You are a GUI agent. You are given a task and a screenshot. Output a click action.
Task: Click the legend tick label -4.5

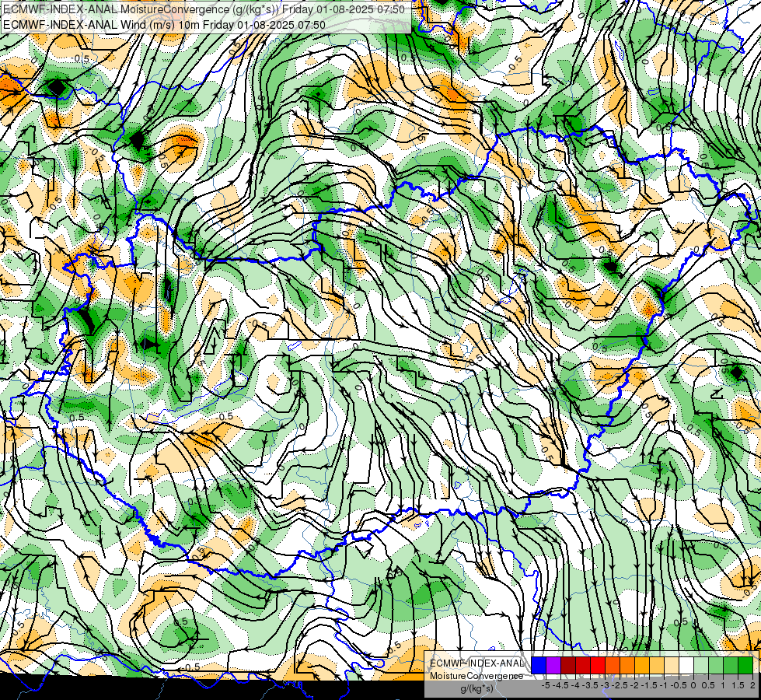tap(561, 685)
